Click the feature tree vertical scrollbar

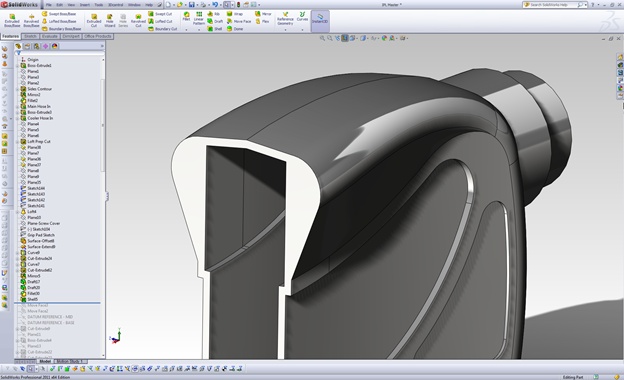103,125
